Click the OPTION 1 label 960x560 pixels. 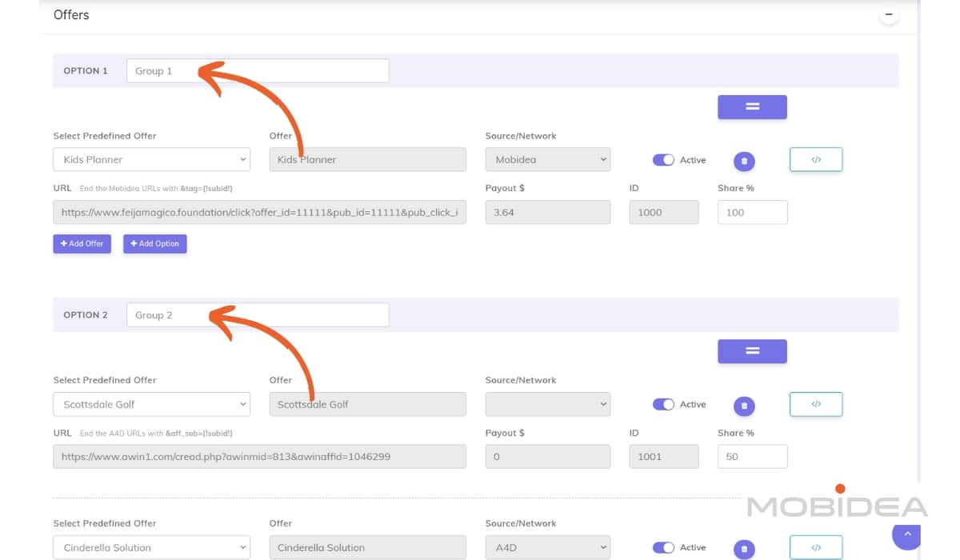point(86,71)
